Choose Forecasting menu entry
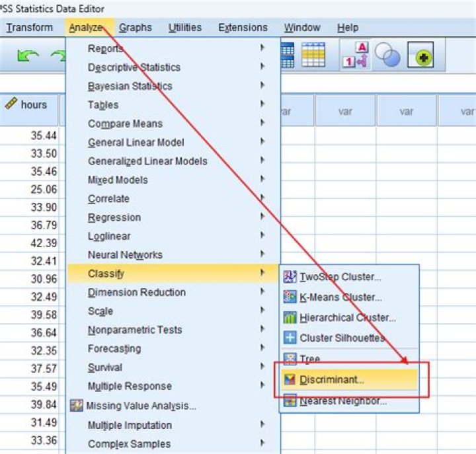The image size is (476, 454). click(x=173, y=349)
